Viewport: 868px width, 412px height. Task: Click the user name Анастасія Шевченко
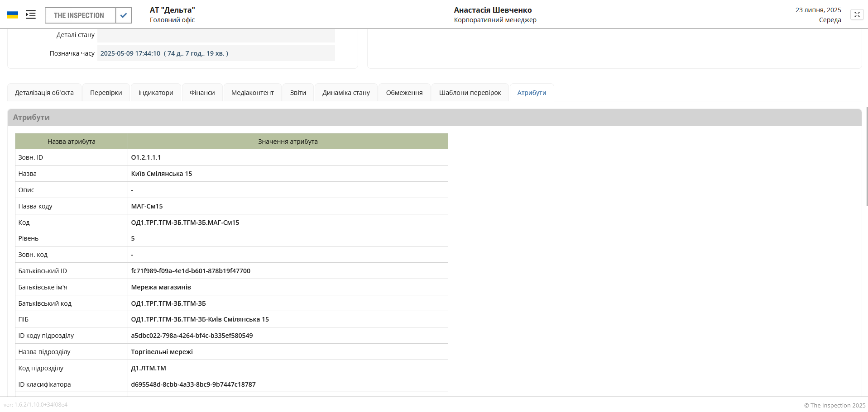(493, 10)
